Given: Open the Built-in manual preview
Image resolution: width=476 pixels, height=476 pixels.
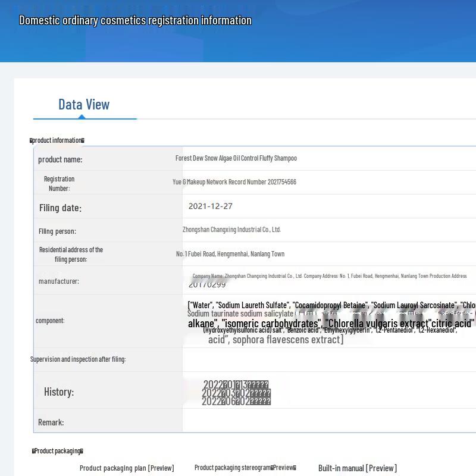Looking at the screenshot, I should [357, 468].
